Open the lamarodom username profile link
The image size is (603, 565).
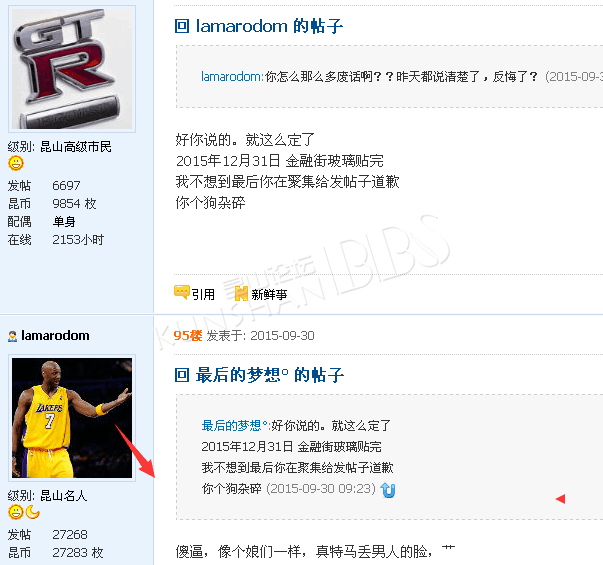pos(55,335)
